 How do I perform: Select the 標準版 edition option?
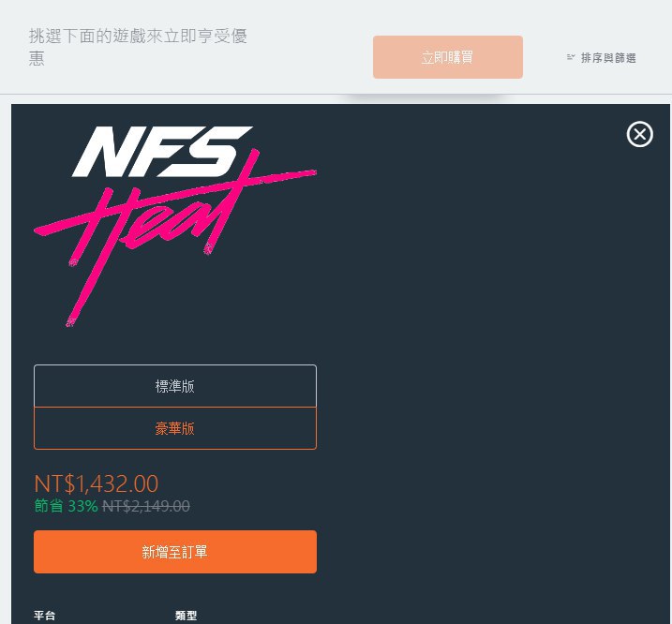[x=175, y=386]
